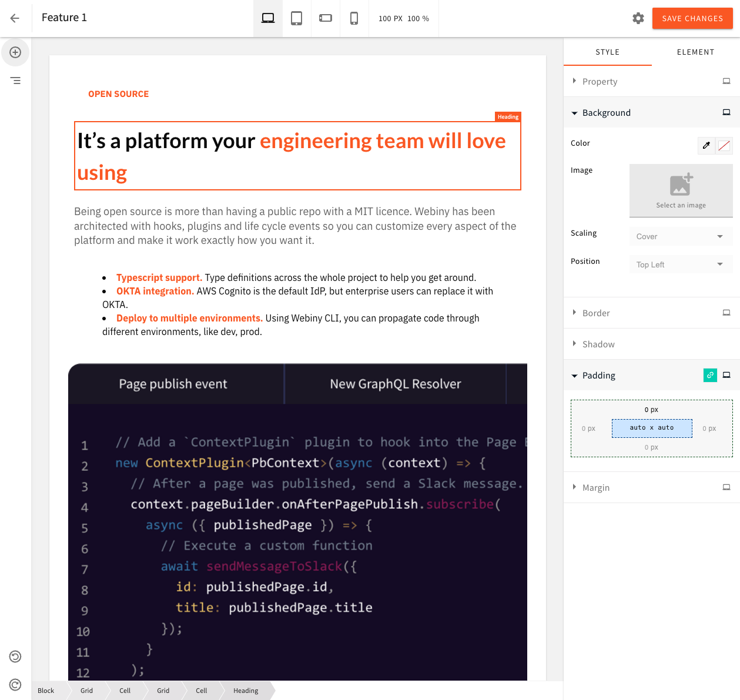Open the add element panel

coord(15,52)
